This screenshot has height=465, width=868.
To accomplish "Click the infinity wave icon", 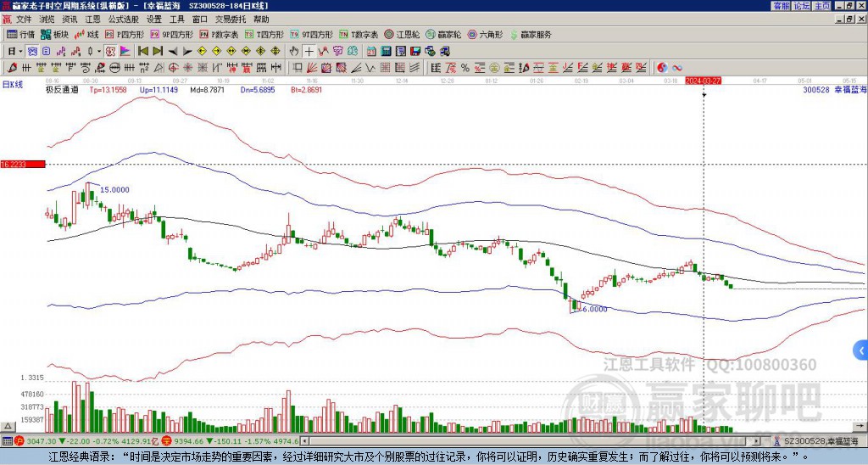I will tap(677, 68).
